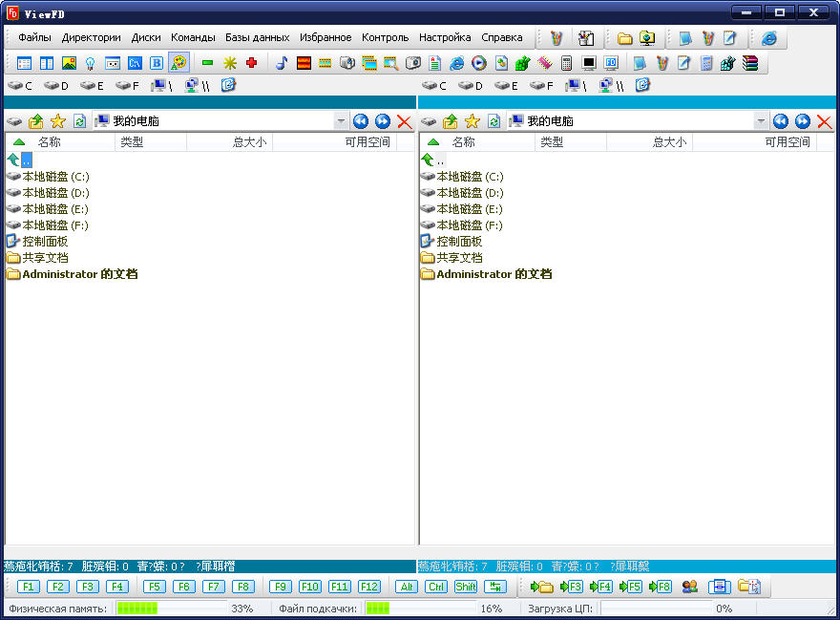
Task: Open the Избранное menu
Action: (325, 38)
